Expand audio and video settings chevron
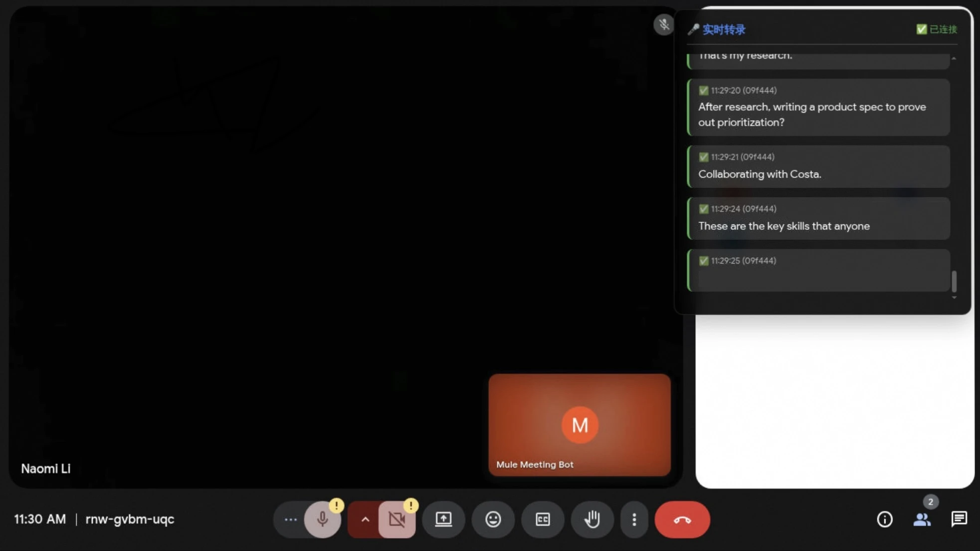Screen dimensions: 980x551 pyautogui.click(x=365, y=520)
